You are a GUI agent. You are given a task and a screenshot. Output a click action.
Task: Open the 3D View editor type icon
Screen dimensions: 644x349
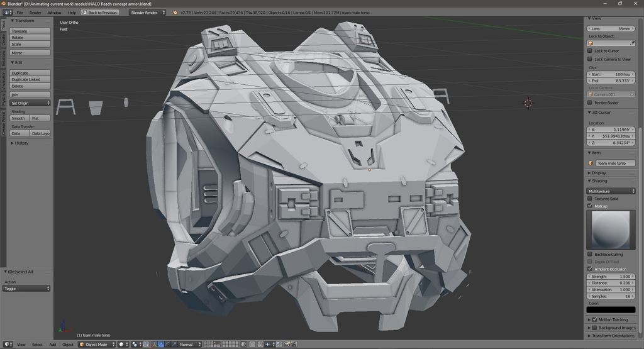pyautogui.click(x=6, y=344)
